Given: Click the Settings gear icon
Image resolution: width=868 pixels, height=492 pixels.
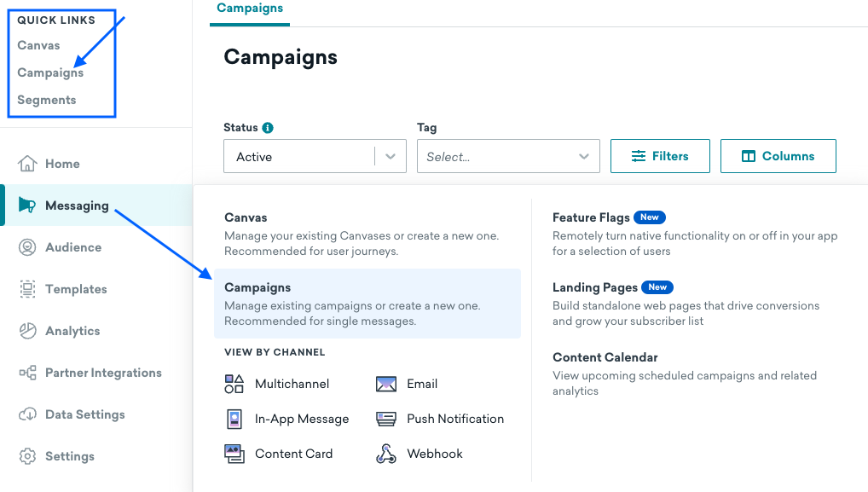Looking at the screenshot, I should 28,456.
